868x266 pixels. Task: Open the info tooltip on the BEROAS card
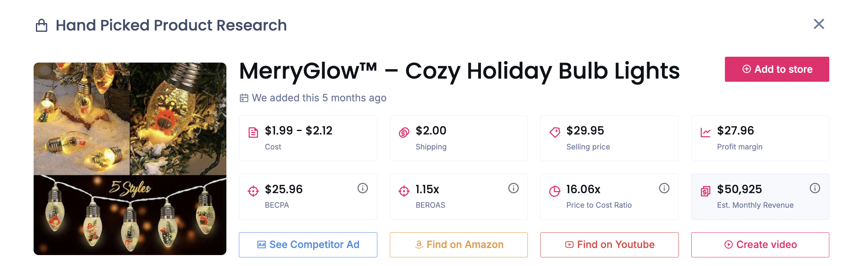tap(513, 188)
